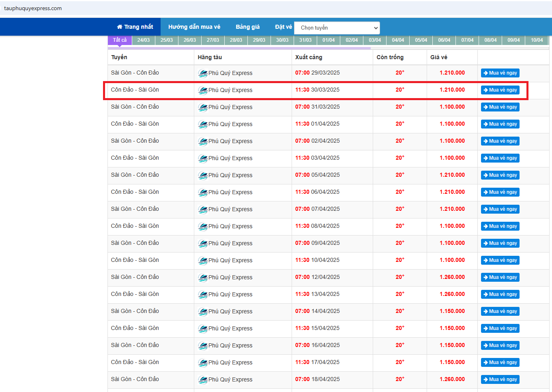Select the 06/04 date tab

[x=444, y=40]
